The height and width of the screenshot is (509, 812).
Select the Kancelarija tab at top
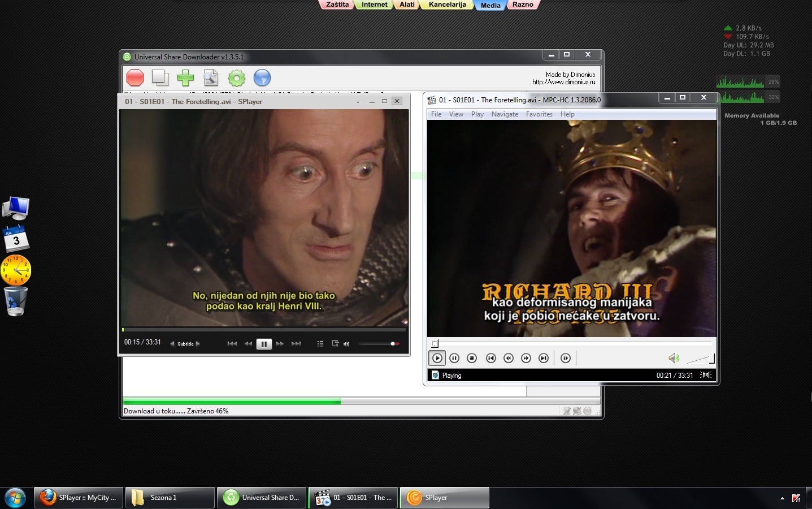coord(447,5)
